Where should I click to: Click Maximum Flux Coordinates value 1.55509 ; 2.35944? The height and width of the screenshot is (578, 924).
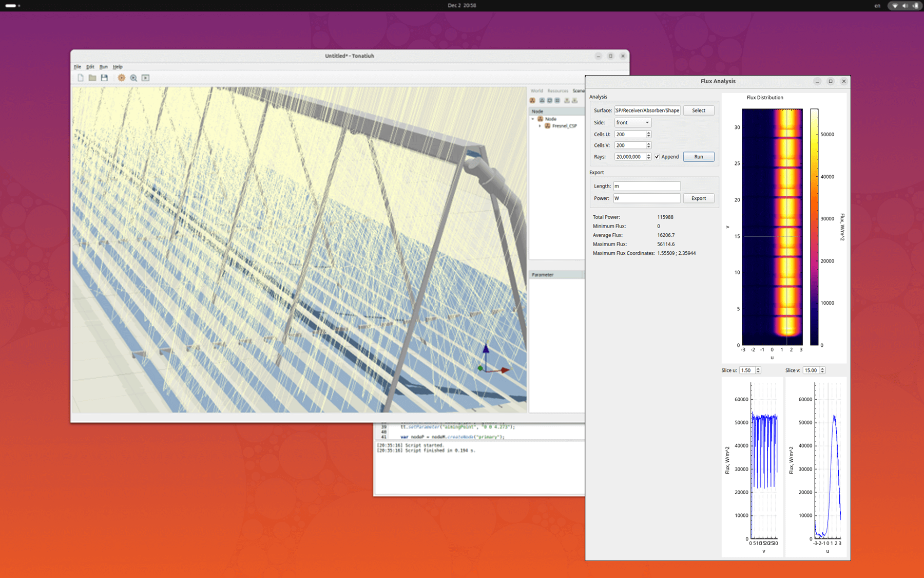(x=677, y=253)
